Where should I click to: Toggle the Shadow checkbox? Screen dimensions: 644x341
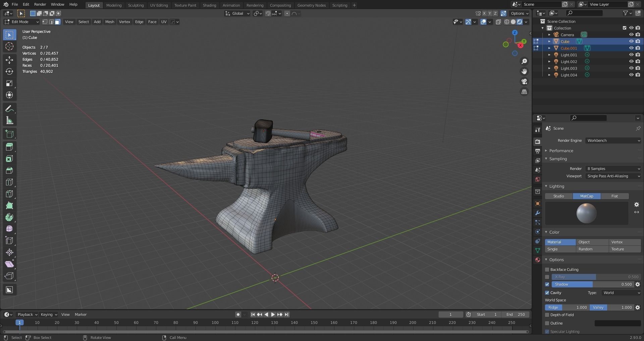tap(547, 284)
